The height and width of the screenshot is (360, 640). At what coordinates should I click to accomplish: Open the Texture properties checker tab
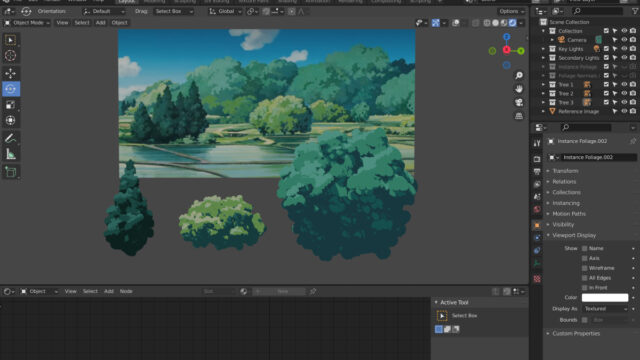[537, 279]
